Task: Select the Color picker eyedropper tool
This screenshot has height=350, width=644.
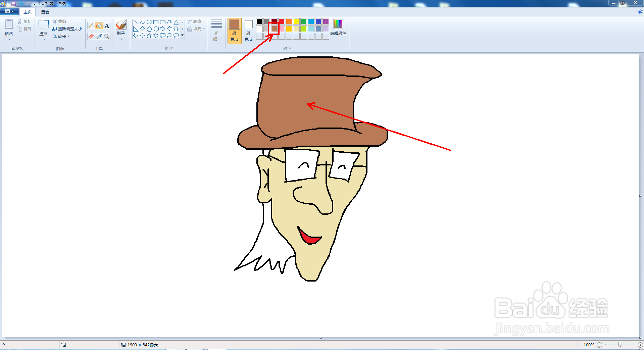Action: pos(99,36)
